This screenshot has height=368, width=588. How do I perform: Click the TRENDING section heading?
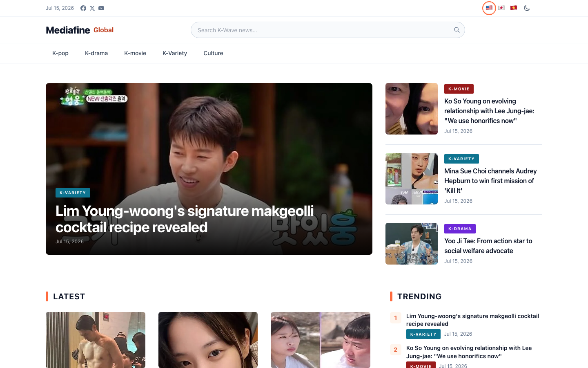[419, 296]
